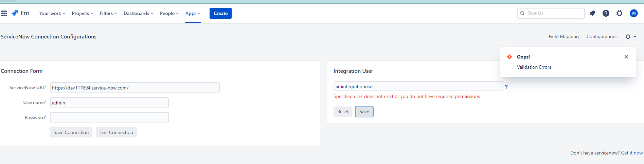This screenshot has width=644, height=164.
Task: Open the page gear dropdown near Configurations
Action: coord(631,37)
